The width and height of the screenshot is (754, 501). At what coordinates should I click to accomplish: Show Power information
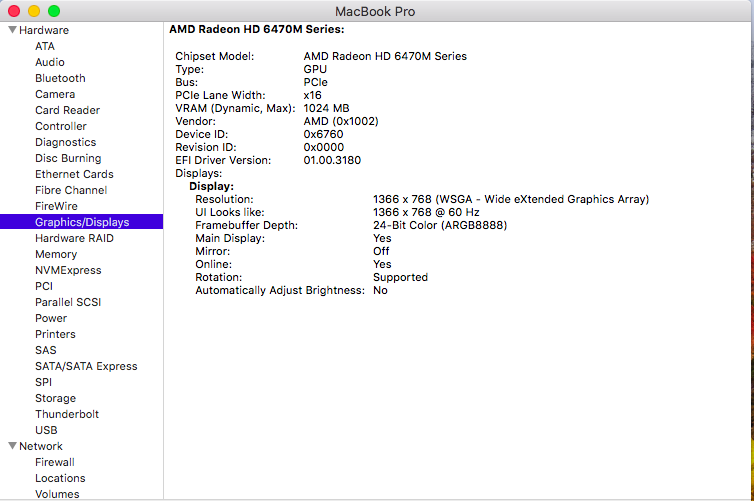pos(51,318)
